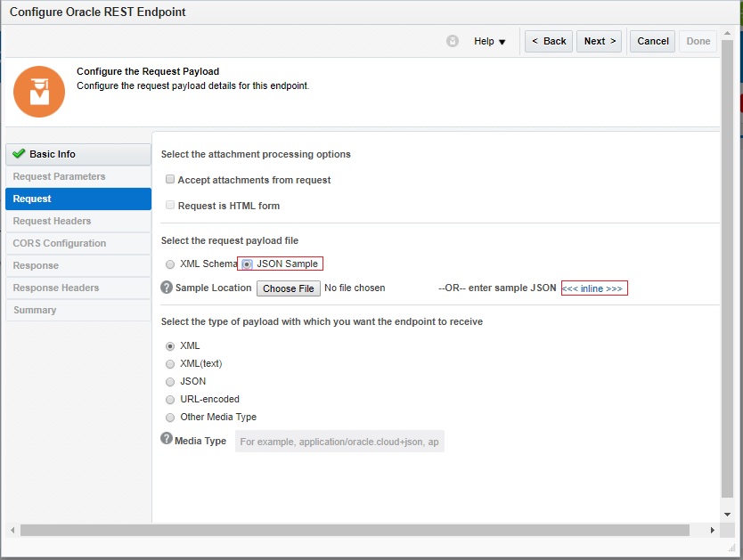Click the vertical scrollbar down arrow
Viewport: 743px width, 560px height.
[x=727, y=515]
